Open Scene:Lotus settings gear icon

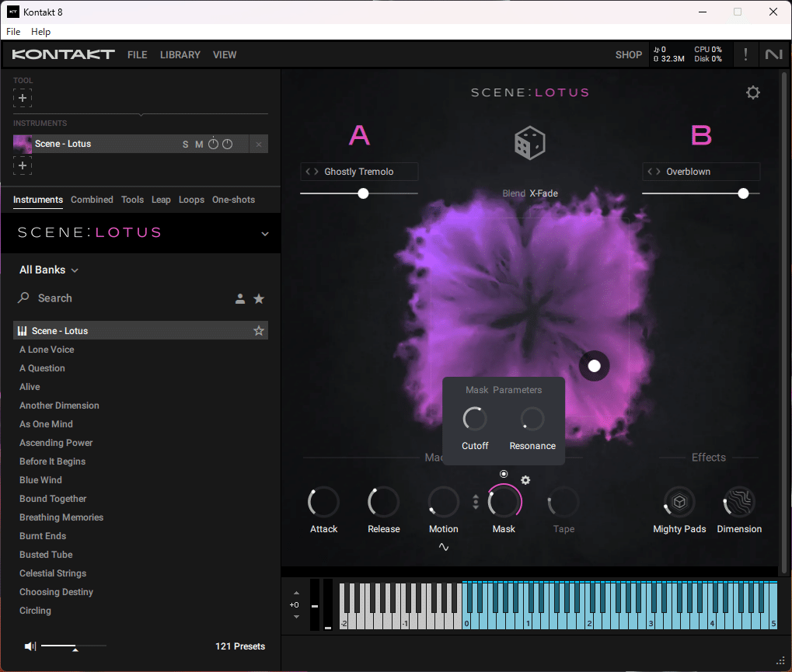pos(752,92)
